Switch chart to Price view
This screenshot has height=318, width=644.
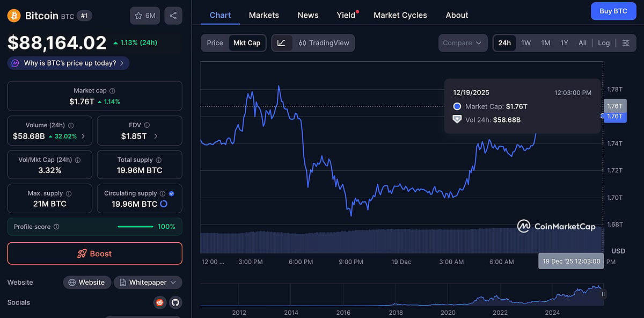[x=215, y=43]
